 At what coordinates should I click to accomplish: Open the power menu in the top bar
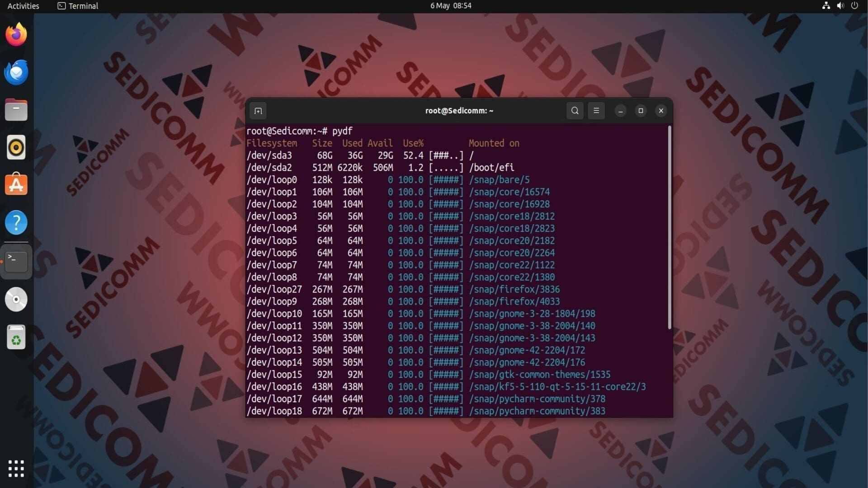tap(854, 6)
